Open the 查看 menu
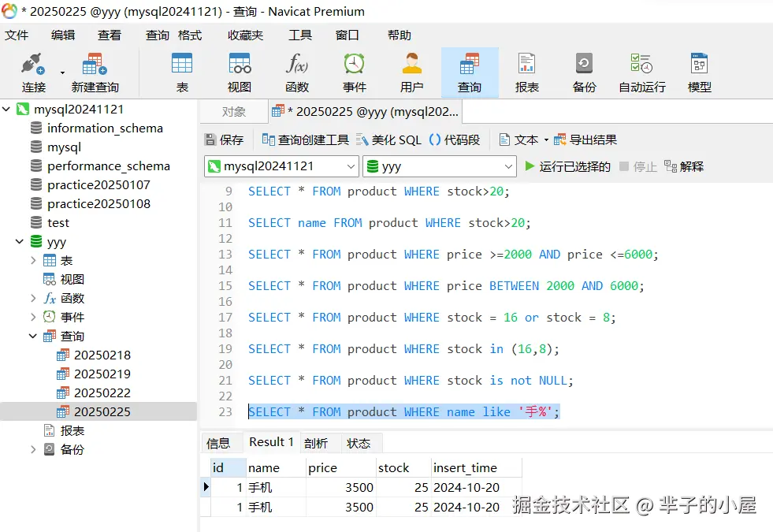This screenshot has height=532, width=773. point(110,35)
